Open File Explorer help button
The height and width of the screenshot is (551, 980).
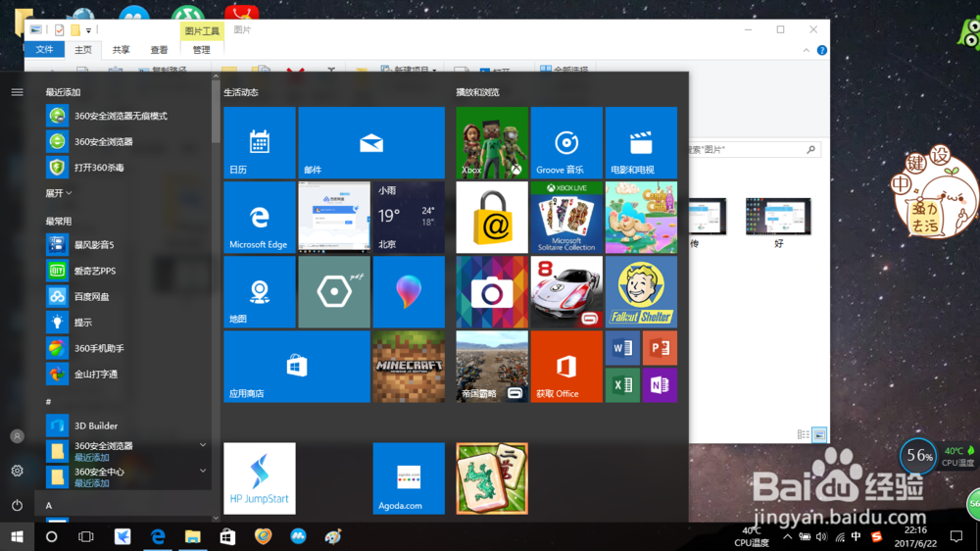(822, 50)
